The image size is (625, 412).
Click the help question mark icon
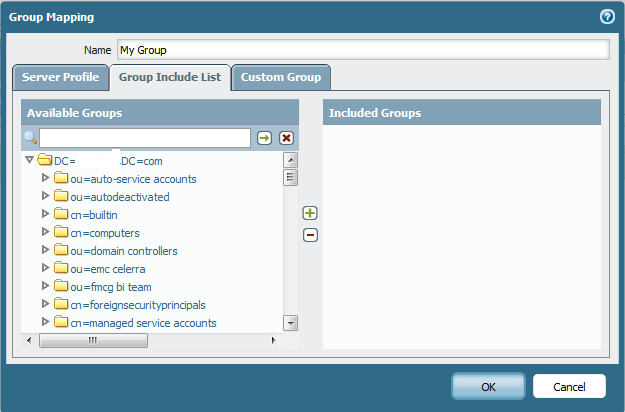606,17
